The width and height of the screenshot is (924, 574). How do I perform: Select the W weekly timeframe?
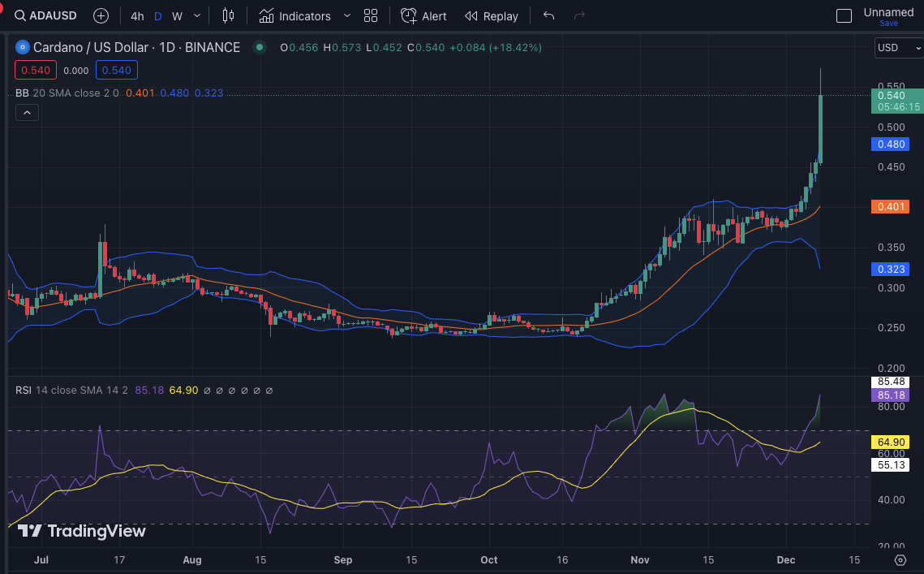177,15
